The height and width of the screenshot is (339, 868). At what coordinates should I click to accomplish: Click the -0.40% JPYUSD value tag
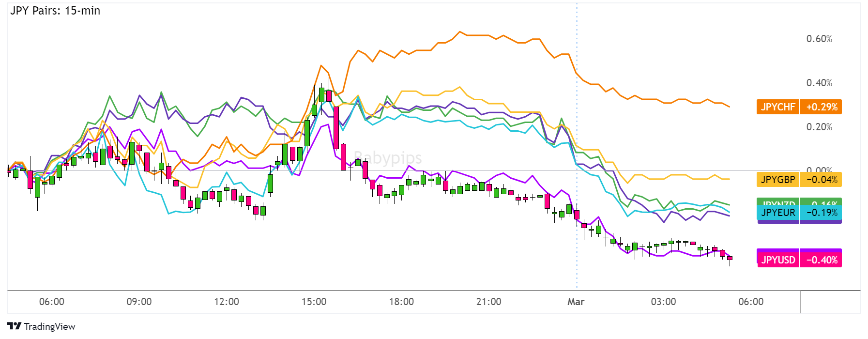[821, 260]
